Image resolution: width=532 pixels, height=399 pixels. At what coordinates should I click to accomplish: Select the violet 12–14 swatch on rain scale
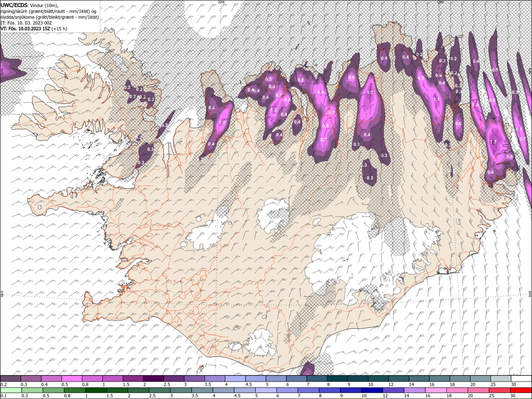coord(393,390)
